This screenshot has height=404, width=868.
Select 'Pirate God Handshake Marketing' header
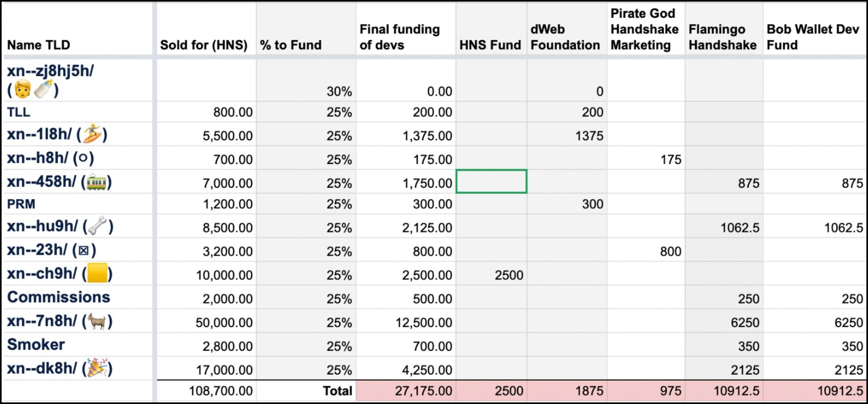[x=644, y=29]
